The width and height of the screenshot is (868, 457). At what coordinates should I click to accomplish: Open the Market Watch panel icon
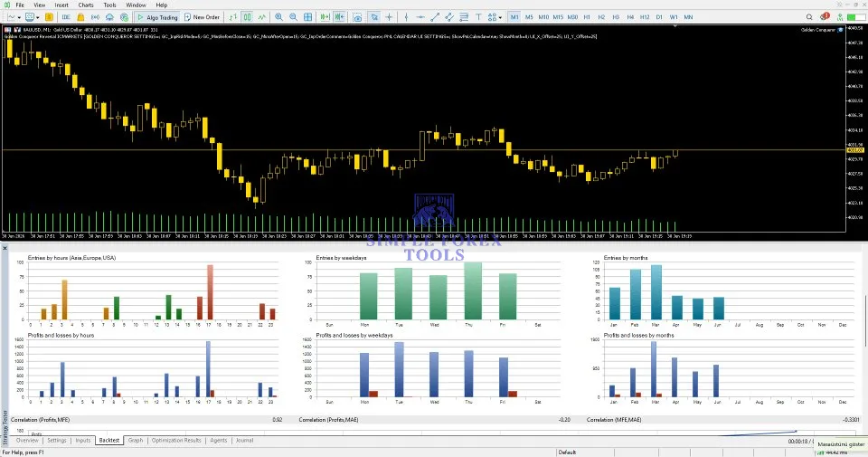click(49, 17)
